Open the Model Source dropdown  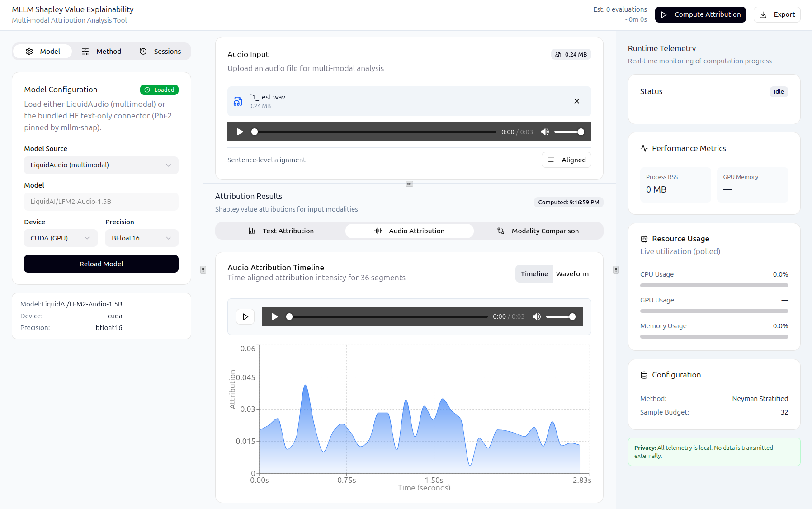(101, 165)
